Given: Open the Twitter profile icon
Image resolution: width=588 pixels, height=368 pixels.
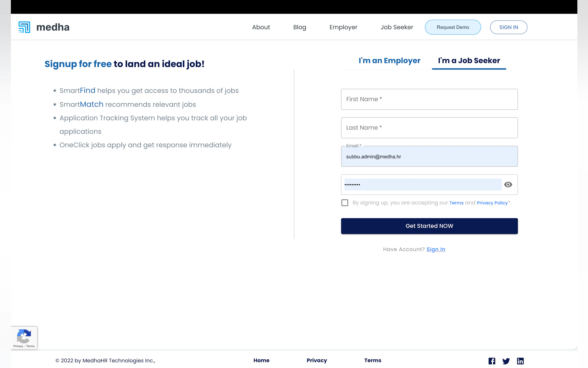Looking at the screenshot, I should pyautogui.click(x=506, y=361).
